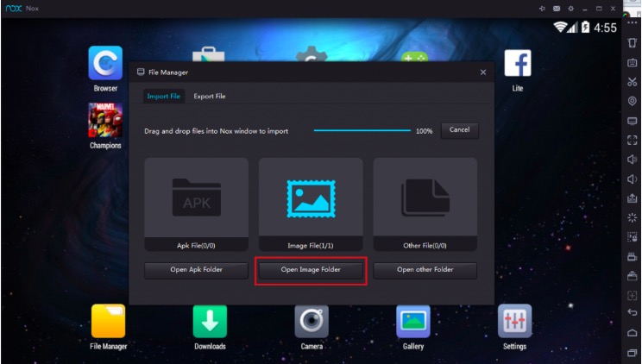This screenshot has width=642, height=364.
Task: Click the Android back arrow in sidebar
Action: pos(633,312)
